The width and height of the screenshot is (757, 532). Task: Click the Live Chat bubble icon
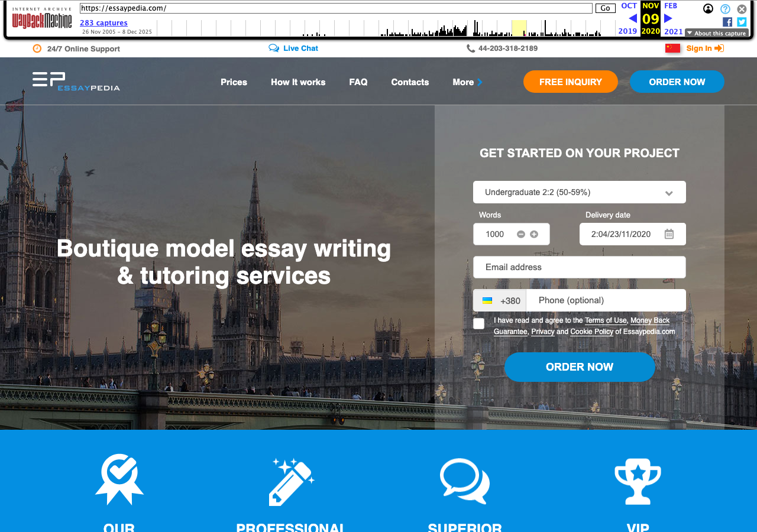(274, 48)
